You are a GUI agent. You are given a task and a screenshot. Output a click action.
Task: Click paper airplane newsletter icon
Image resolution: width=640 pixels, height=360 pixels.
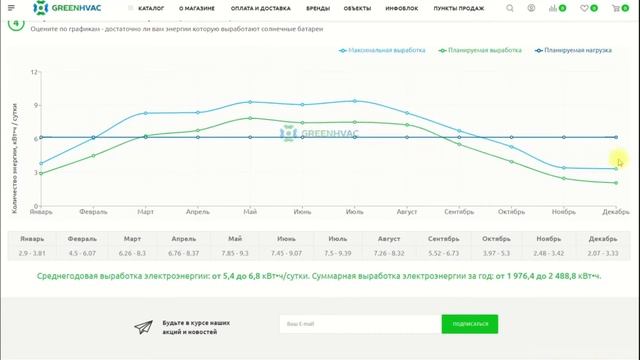tap(144, 327)
